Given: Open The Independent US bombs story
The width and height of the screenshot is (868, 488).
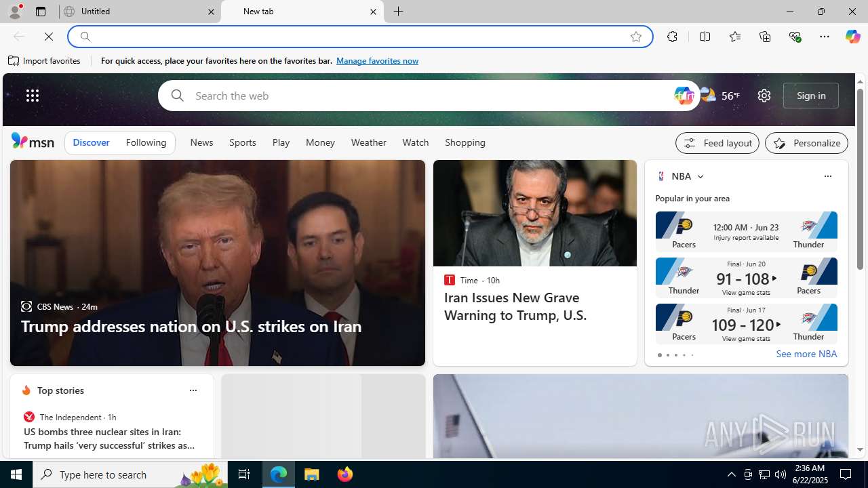Looking at the screenshot, I should (x=110, y=439).
